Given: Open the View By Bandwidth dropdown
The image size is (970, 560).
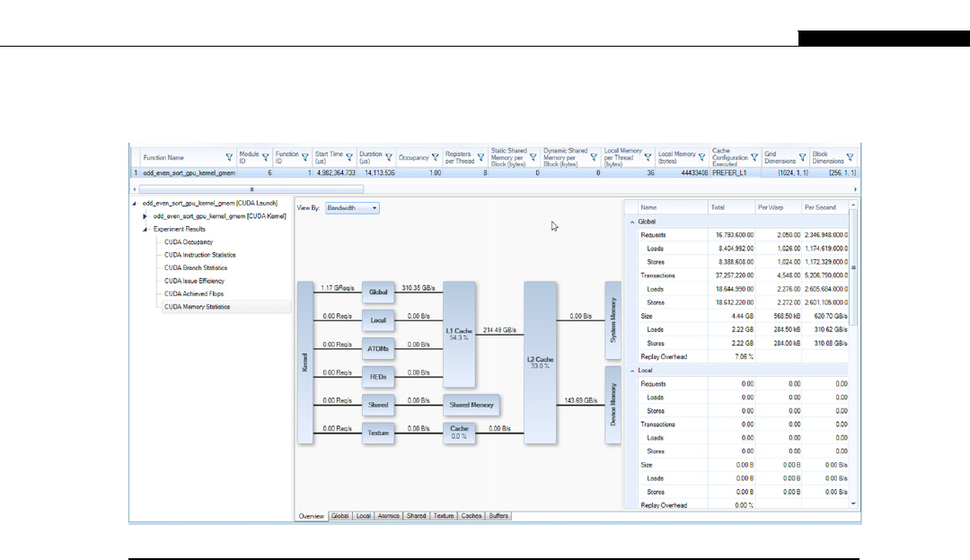Looking at the screenshot, I should pos(352,208).
